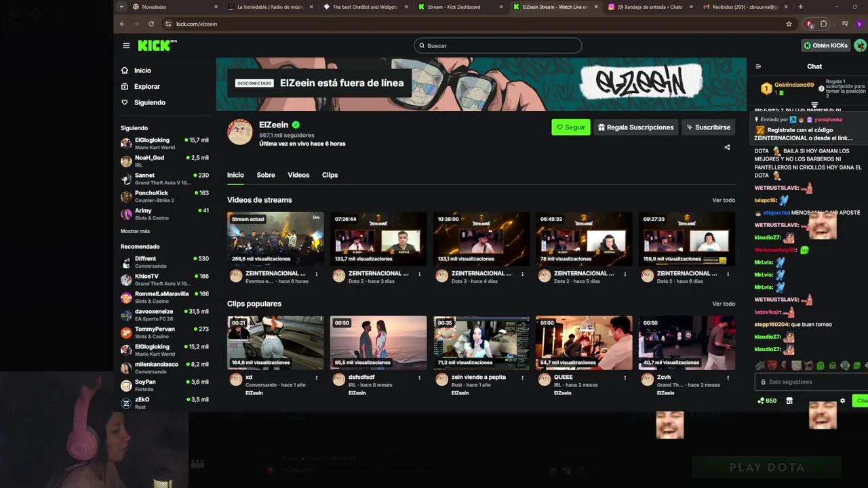
Task: Open Arimy channel in sidebar
Action: (165, 214)
